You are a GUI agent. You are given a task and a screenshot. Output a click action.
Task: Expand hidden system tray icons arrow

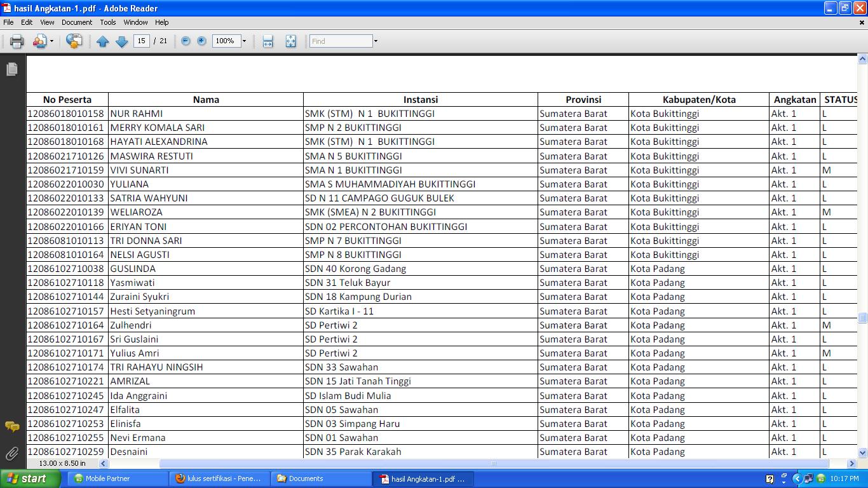pyautogui.click(x=797, y=478)
